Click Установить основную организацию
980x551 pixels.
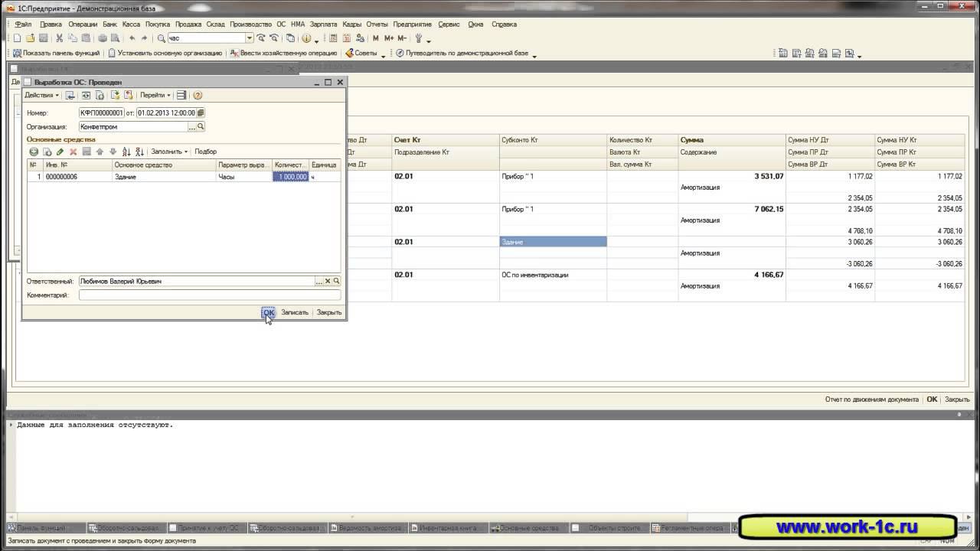[x=165, y=54]
